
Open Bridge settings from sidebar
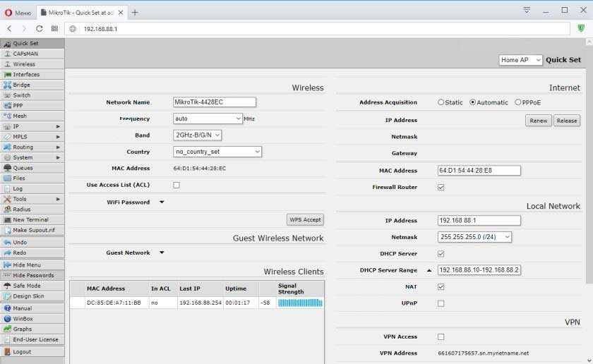pos(21,85)
